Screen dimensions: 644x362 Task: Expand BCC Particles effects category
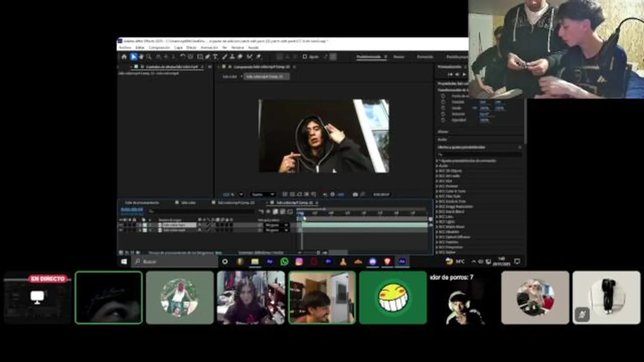(x=436, y=242)
